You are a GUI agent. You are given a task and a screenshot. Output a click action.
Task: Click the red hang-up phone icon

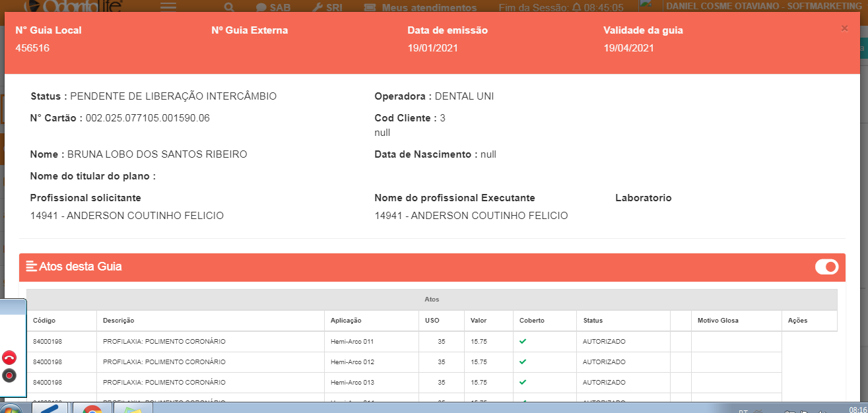[9, 358]
